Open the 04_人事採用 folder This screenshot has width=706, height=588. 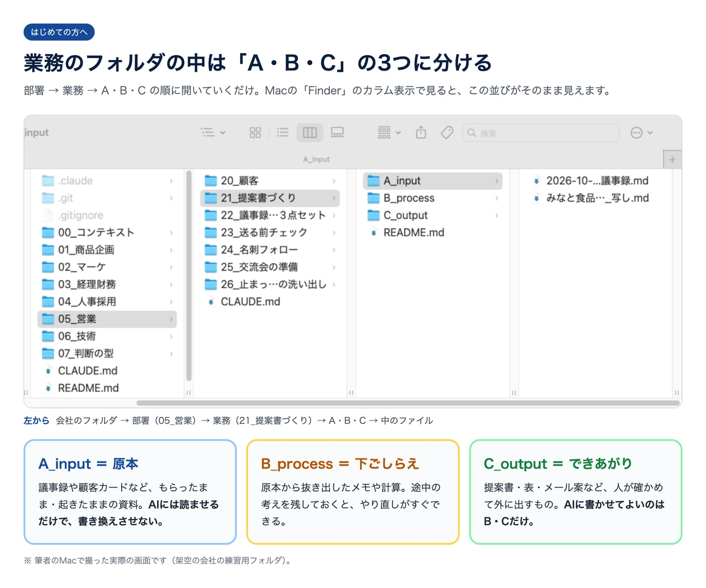[107, 302]
